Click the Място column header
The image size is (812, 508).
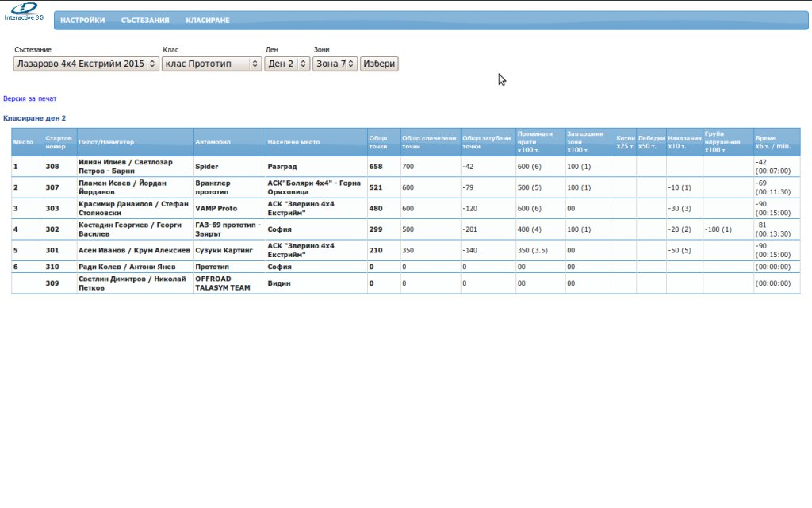coord(22,142)
